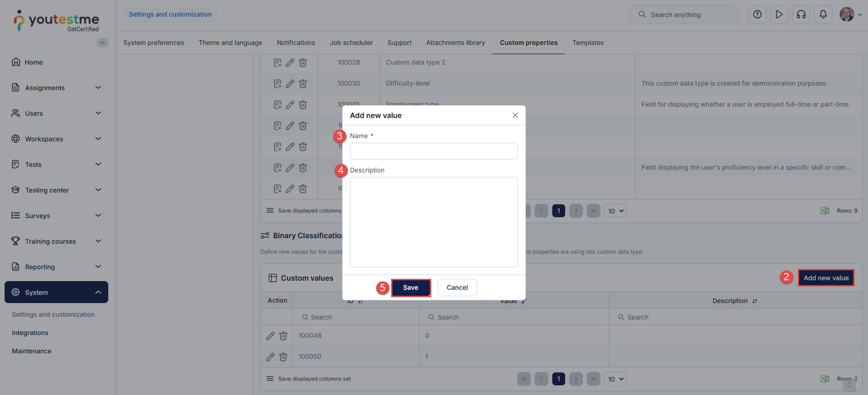Switch to the Templates tab

[588, 43]
